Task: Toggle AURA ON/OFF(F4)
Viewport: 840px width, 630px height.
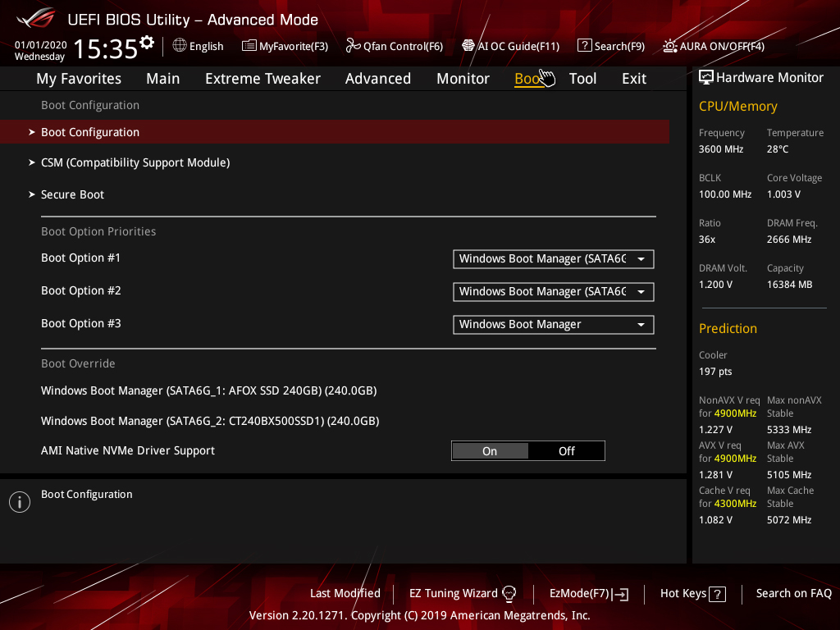Action: pos(722,46)
